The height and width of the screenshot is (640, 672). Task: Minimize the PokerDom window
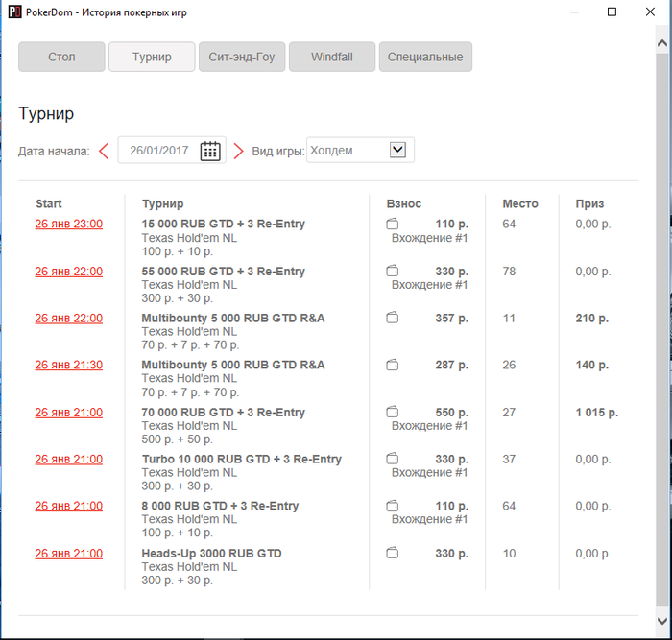[574, 12]
